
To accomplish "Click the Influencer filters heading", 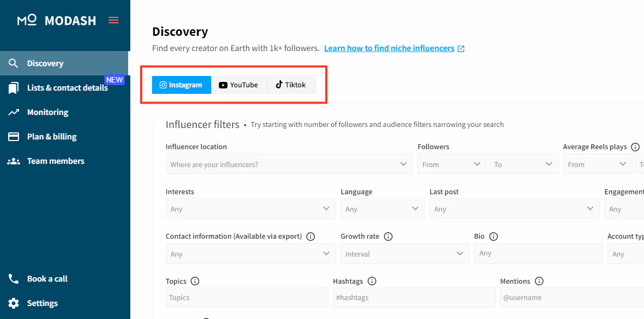I will point(203,124).
